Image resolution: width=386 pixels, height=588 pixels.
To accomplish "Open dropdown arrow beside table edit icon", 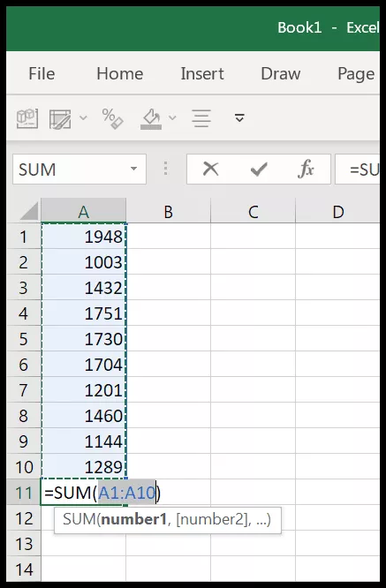I will (x=83, y=118).
